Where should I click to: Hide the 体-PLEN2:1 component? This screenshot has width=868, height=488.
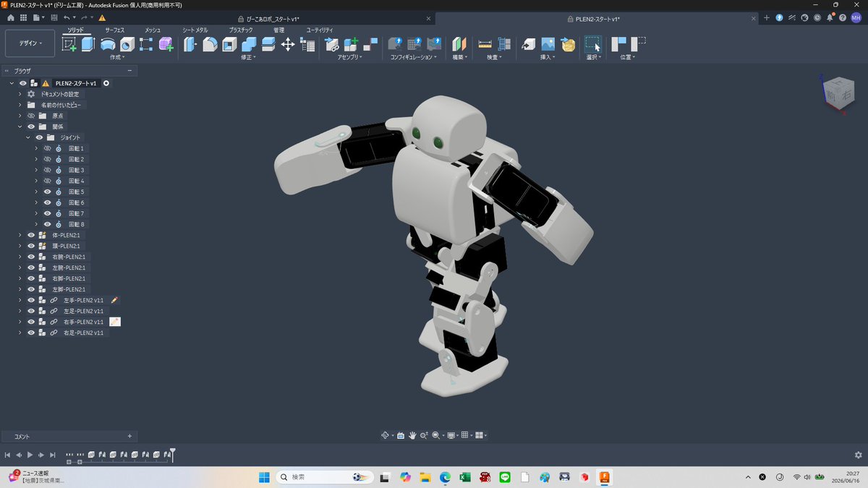point(31,235)
